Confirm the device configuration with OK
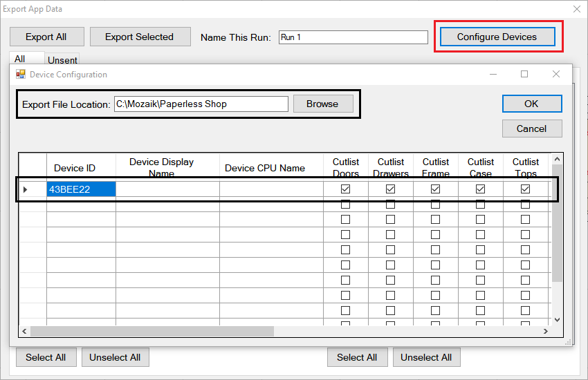The width and height of the screenshot is (588, 380). pos(531,104)
